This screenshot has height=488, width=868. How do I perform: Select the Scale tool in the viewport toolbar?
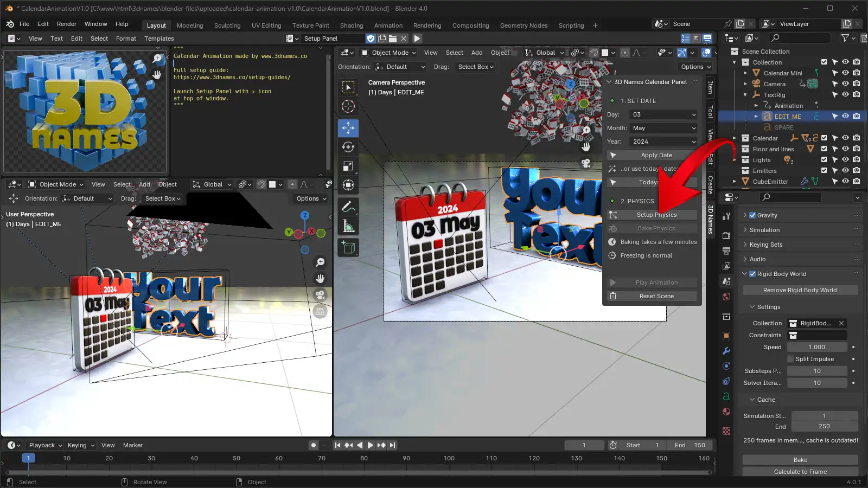click(x=348, y=166)
